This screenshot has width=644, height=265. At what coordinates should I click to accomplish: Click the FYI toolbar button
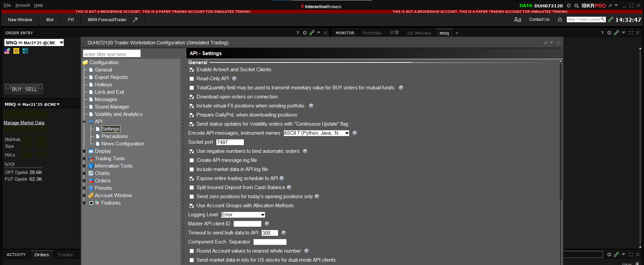(71, 20)
